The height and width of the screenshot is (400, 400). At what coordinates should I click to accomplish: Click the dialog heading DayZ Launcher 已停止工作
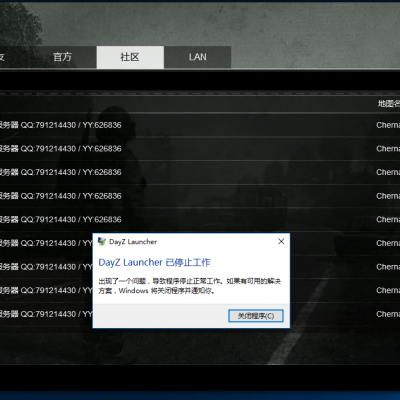(x=154, y=263)
